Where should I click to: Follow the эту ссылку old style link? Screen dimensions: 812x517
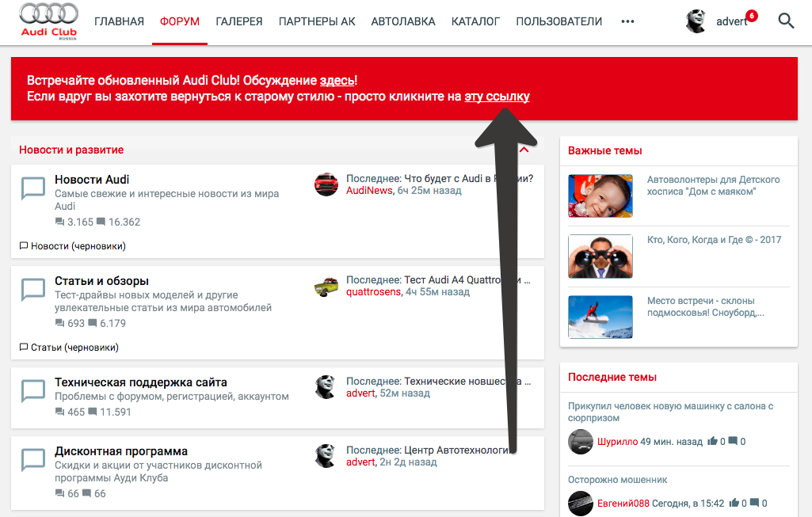click(x=497, y=97)
